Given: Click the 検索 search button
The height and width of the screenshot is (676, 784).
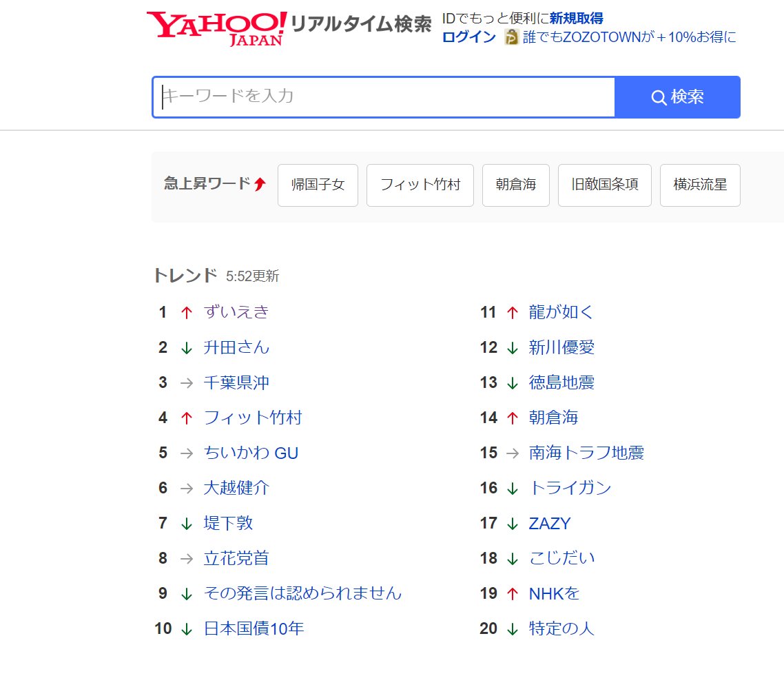Looking at the screenshot, I should [677, 97].
